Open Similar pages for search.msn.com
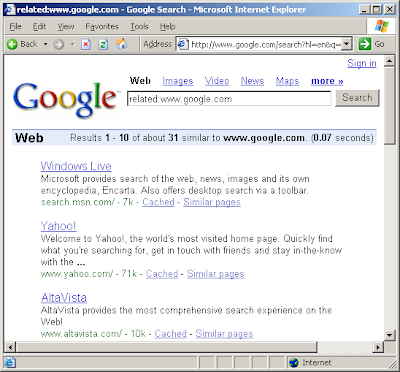The height and width of the screenshot is (372, 400). click(212, 202)
